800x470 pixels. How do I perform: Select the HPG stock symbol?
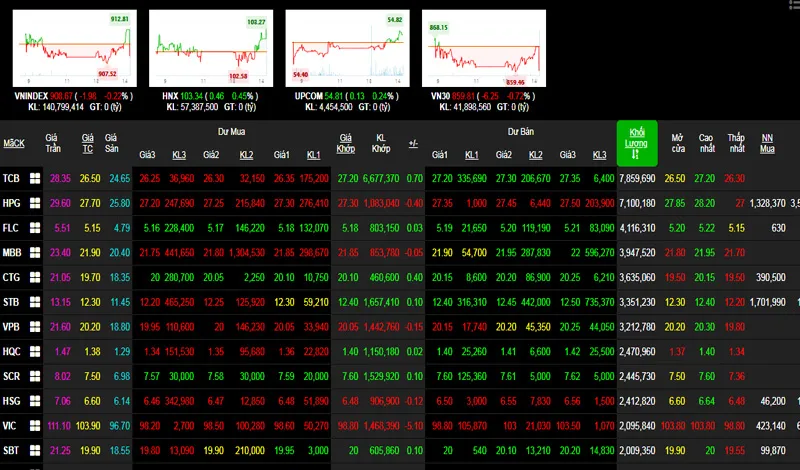pyautogui.click(x=11, y=203)
